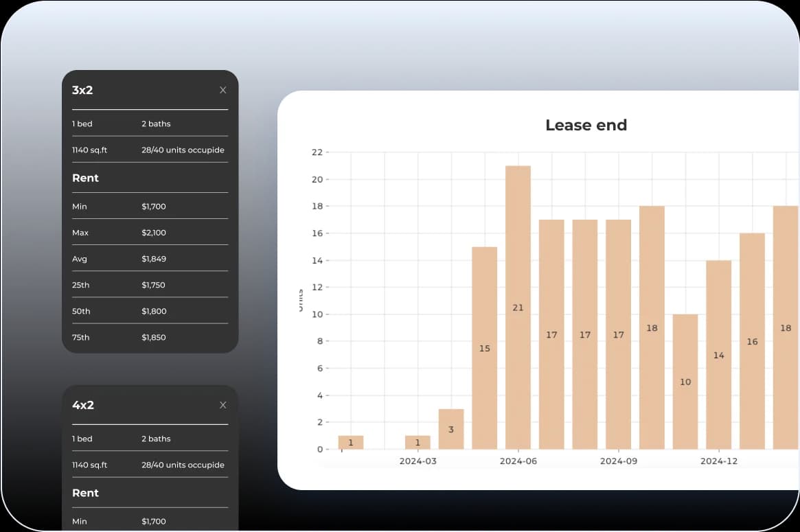800x532 pixels.
Task: Close the 4x2 unit card
Action: (222, 405)
